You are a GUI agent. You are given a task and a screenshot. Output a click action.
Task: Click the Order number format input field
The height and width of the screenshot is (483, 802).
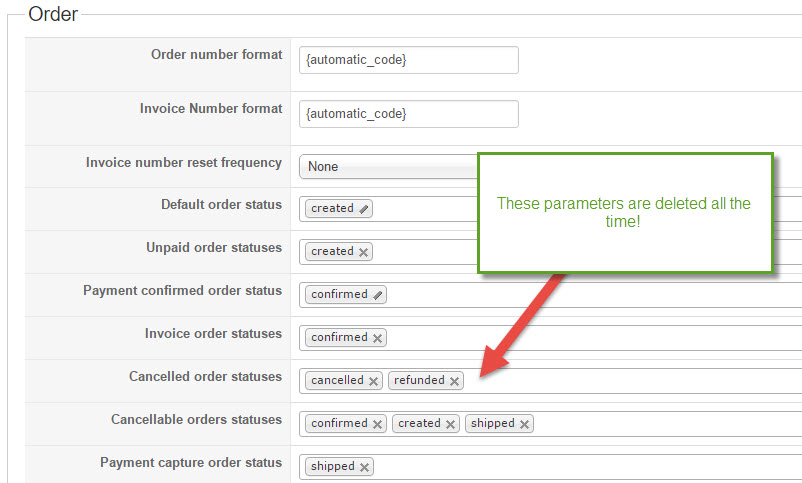click(x=409, y=60)
